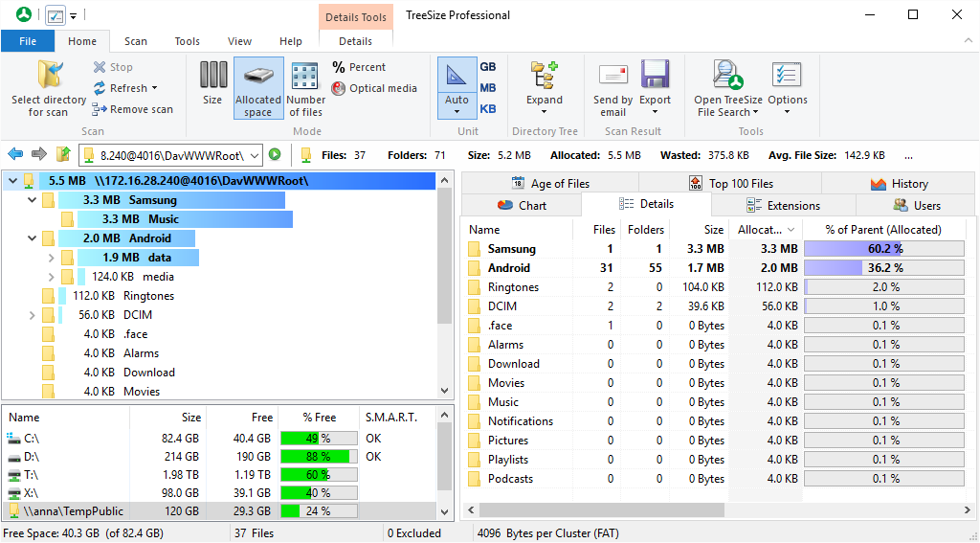This screenshot has height=543, width=980.
Task: Collapse the ribbon with chevron
Action: (x=969, y=41)
